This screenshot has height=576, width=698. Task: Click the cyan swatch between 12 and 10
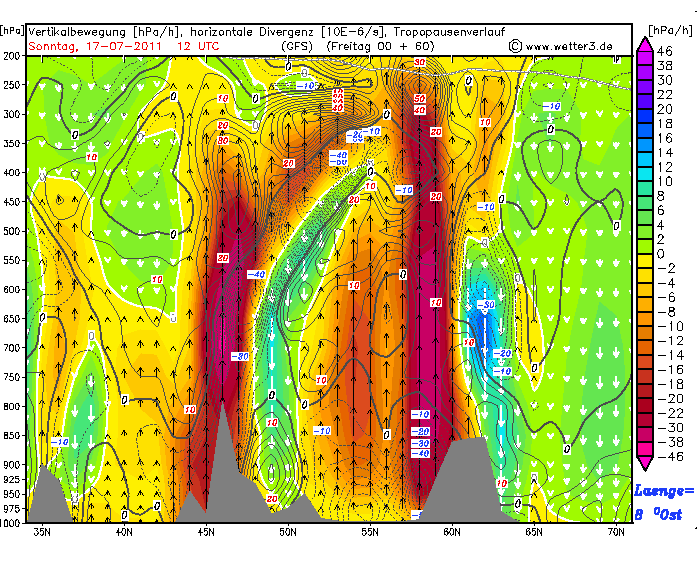[x=645, y=174]
